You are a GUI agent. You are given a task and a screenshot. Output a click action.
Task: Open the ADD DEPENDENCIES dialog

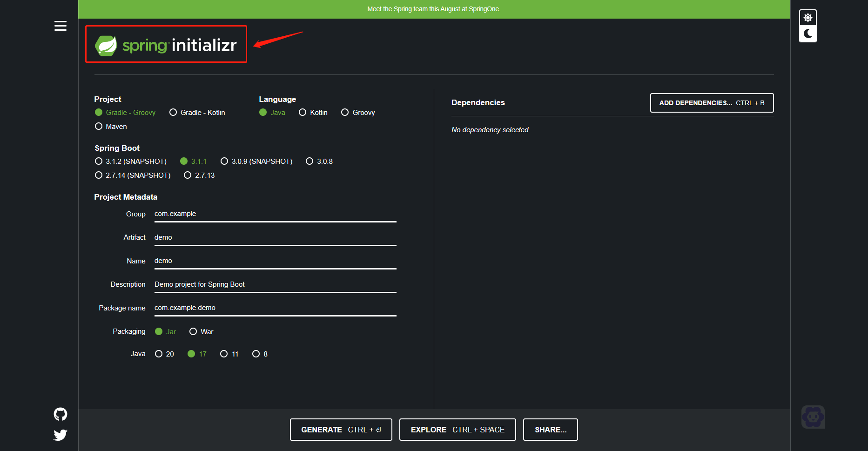coord(711,102)
